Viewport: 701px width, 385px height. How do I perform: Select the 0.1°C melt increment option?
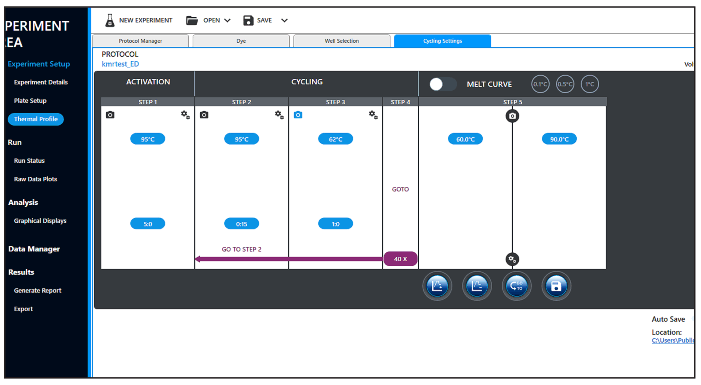pyautogui.click(x=540, y=84)
